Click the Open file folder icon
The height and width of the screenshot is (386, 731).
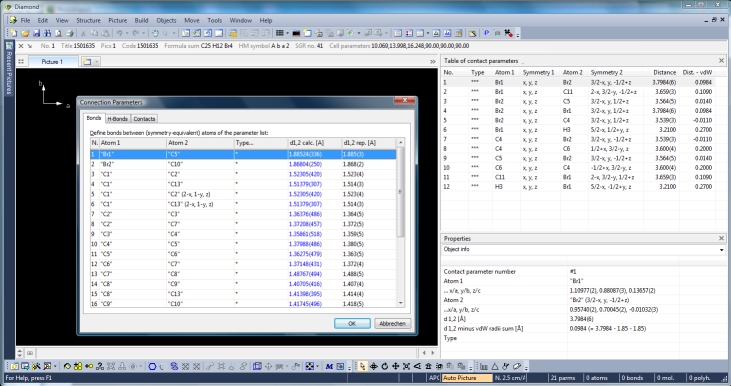coord(25,33)
